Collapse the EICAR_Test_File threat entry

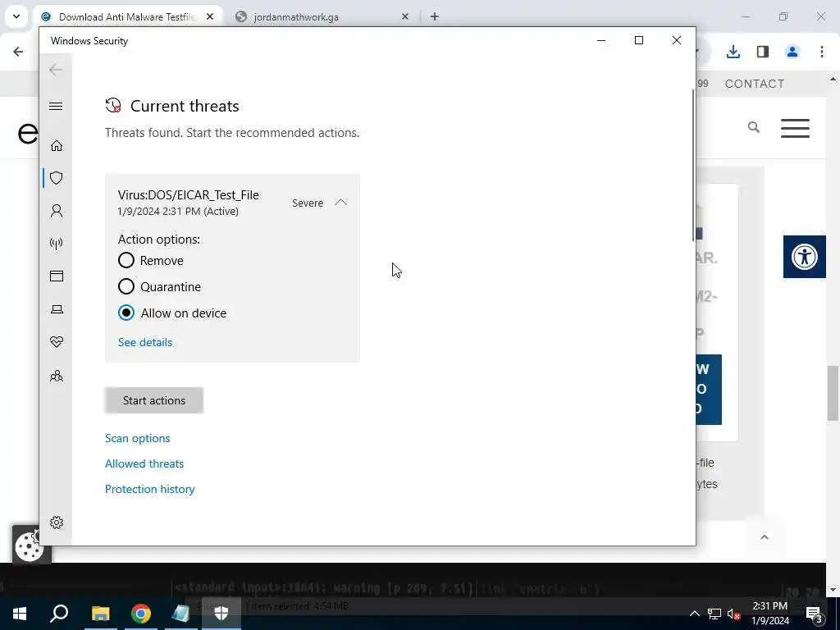point(340,203)
